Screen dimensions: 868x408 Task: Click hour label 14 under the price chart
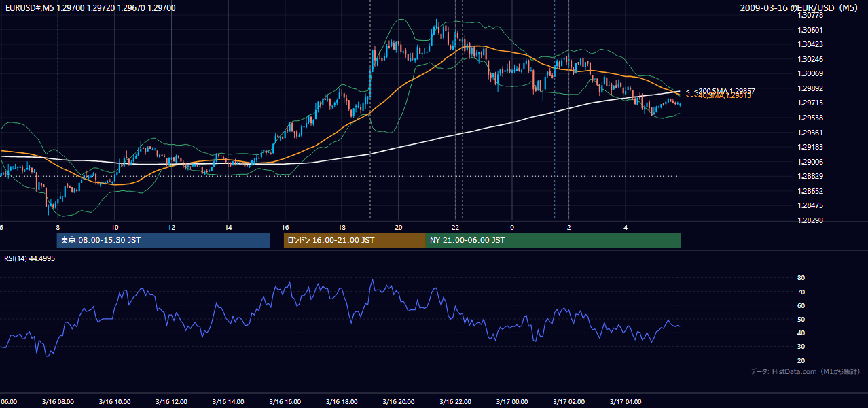228,227
